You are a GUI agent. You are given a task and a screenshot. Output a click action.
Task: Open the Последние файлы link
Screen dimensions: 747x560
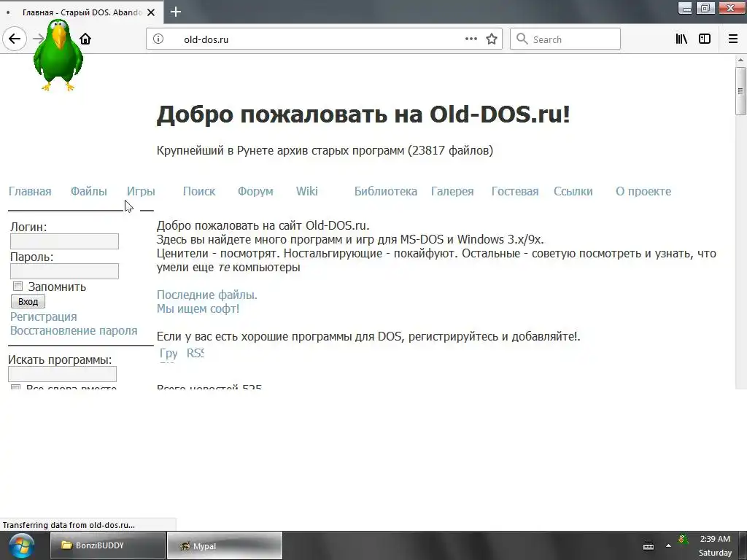[x=206, y=295]
